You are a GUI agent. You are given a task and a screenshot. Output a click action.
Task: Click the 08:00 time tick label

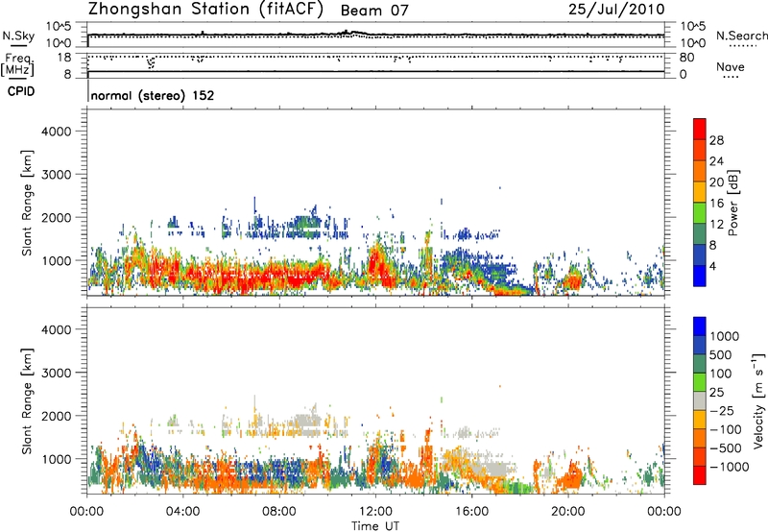pos(279,512)
